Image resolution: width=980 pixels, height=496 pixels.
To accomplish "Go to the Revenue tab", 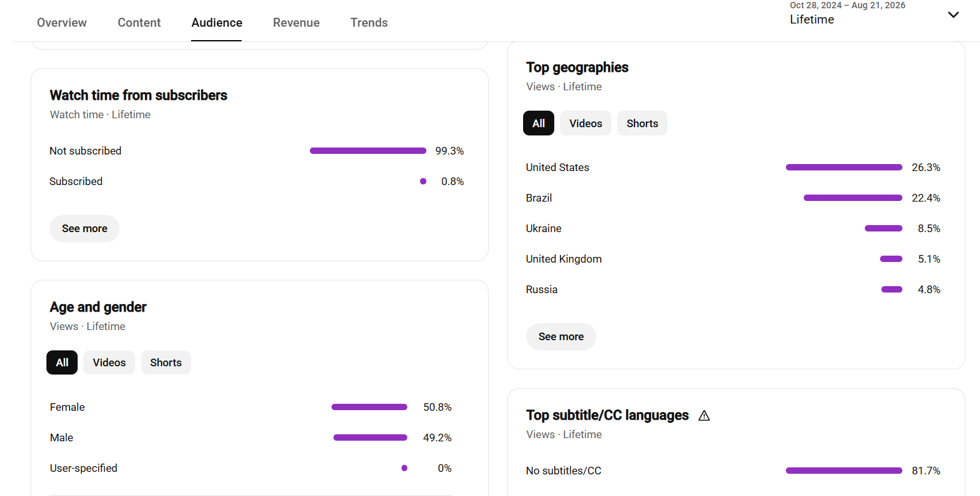I will tap(297, 22).
